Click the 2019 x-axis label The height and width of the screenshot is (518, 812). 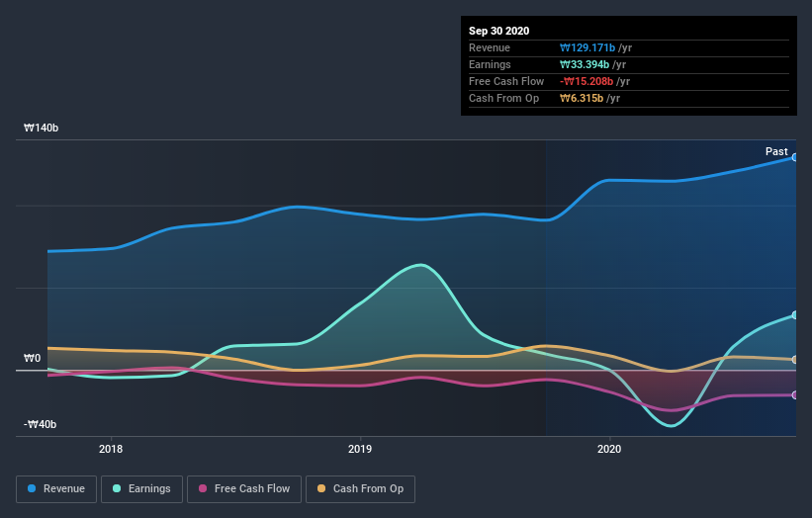pyautogui.click(x=360, y=449)
